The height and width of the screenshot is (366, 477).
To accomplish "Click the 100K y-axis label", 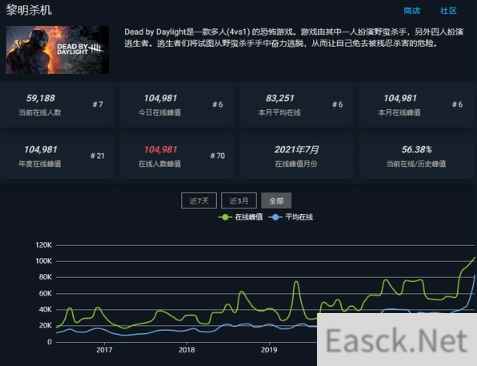I will click(44, 261).
